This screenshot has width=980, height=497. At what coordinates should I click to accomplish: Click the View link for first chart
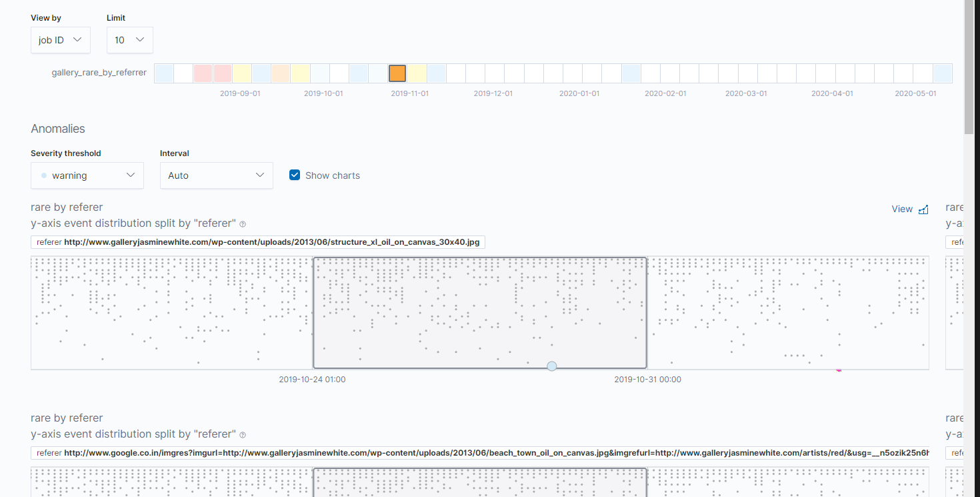tap(902, 209)
